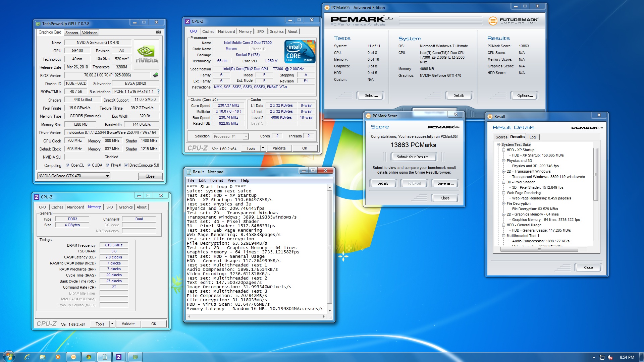Open the Format menu in Notepad
Viewport: 644px width, 362px height.
[x=216, y=180]
